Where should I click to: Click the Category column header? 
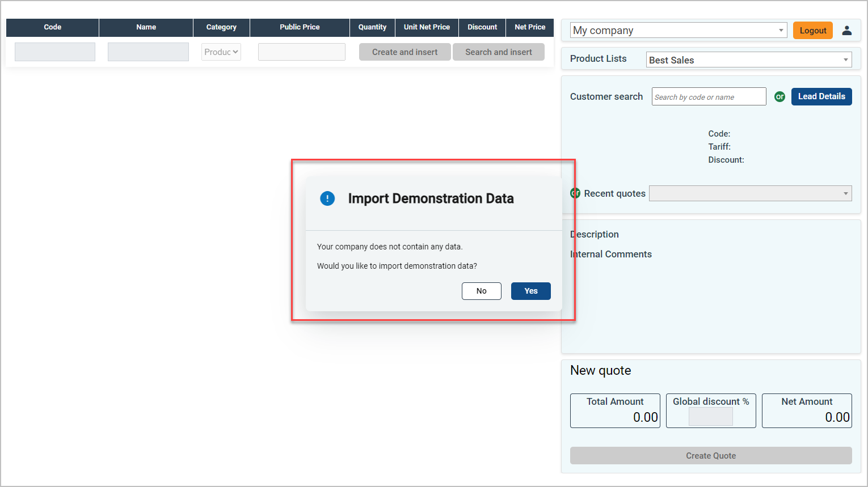(x=221, y=27)
